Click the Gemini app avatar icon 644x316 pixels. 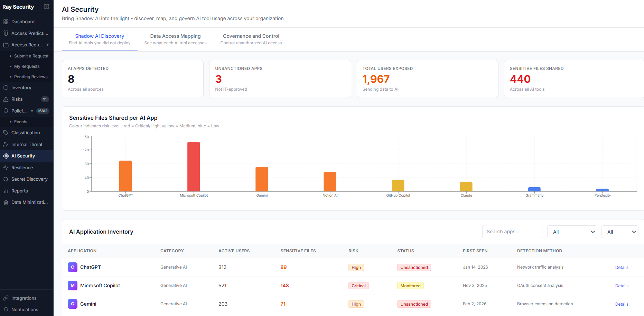pyautogui.click(x=73, y=304)
